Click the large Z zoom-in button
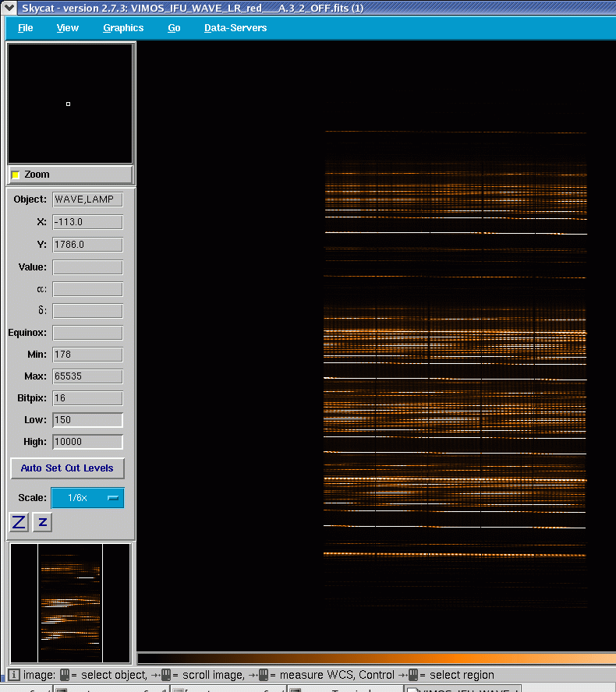This screenshot has width=616, height=692. (x=19, y=523)
